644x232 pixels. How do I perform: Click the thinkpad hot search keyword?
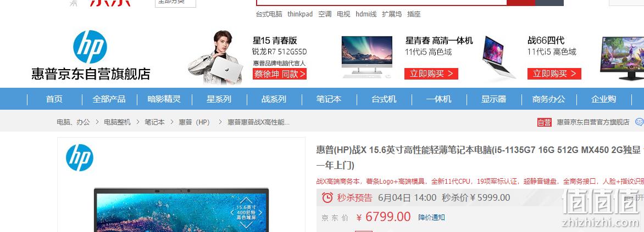(300, 14)
